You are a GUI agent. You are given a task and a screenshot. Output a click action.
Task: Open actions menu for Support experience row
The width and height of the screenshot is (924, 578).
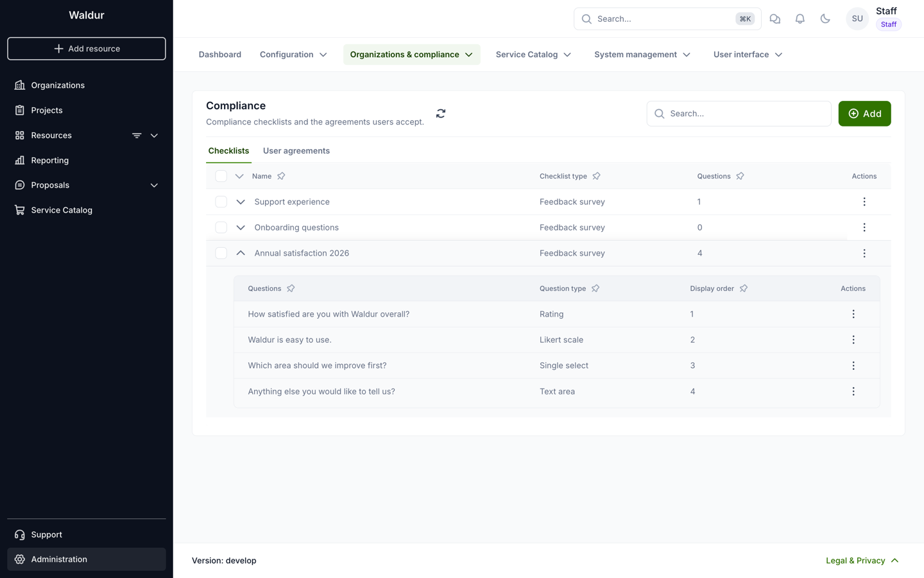864,202
